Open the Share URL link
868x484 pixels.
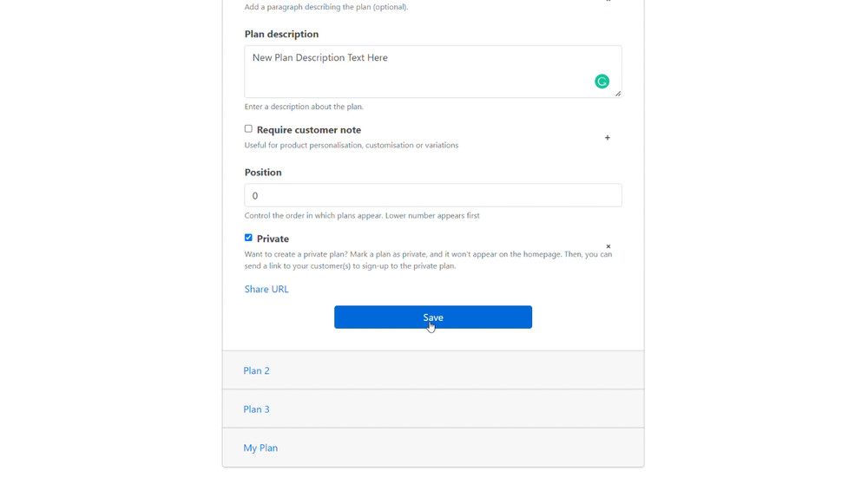pos(266,290)
